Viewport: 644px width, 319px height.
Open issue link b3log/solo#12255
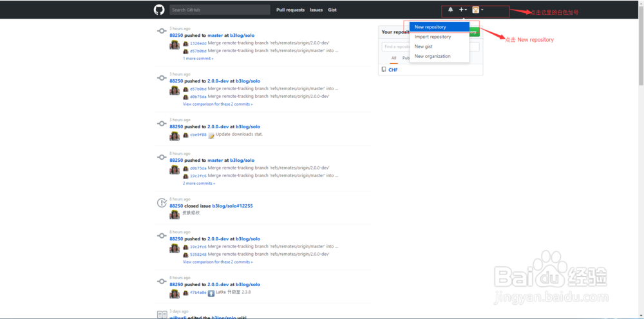(x=232, y=206)
